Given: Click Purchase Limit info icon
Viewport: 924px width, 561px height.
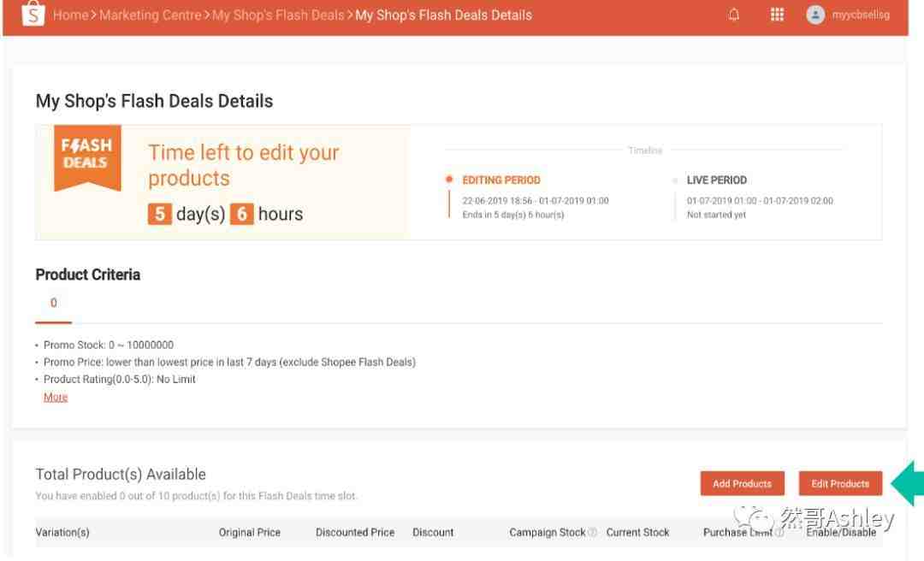Looking at the screenshot, I should coord(779,533).
